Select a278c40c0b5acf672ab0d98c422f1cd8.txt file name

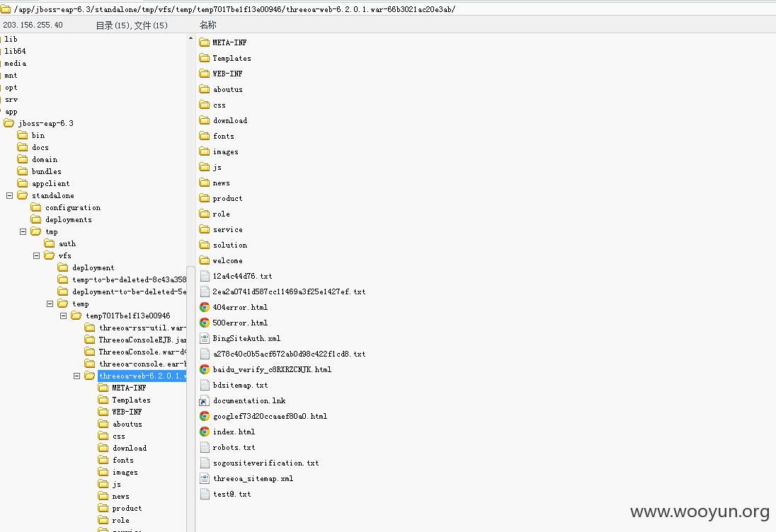point(289,354)
